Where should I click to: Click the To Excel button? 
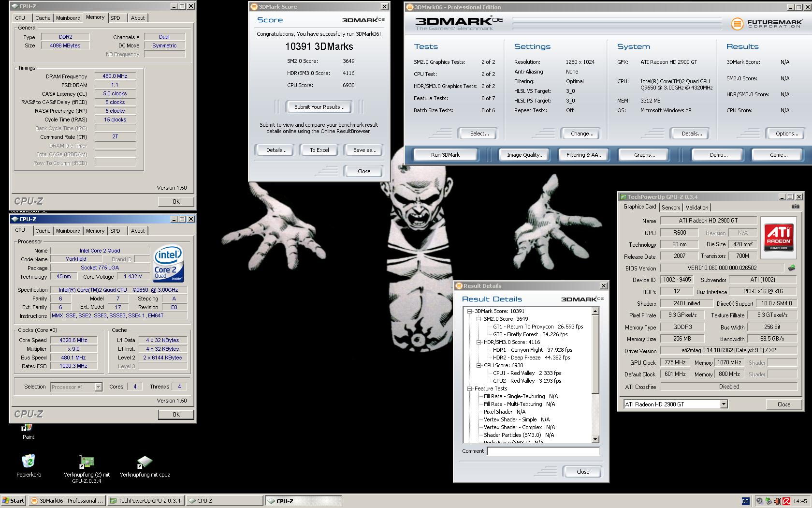319,150
